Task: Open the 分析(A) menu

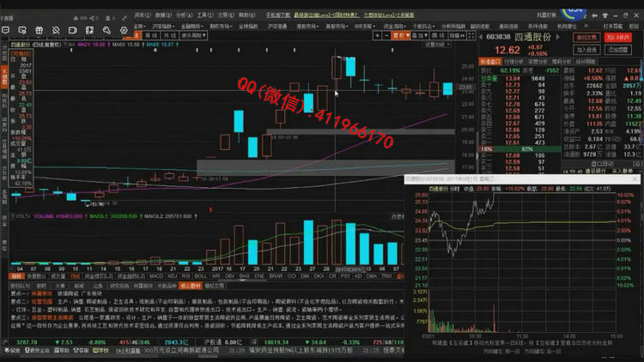Action: (x=184, y=15)
